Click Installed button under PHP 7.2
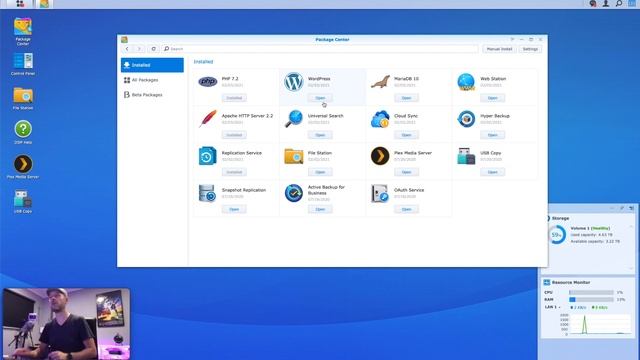 tap(234, 98)
